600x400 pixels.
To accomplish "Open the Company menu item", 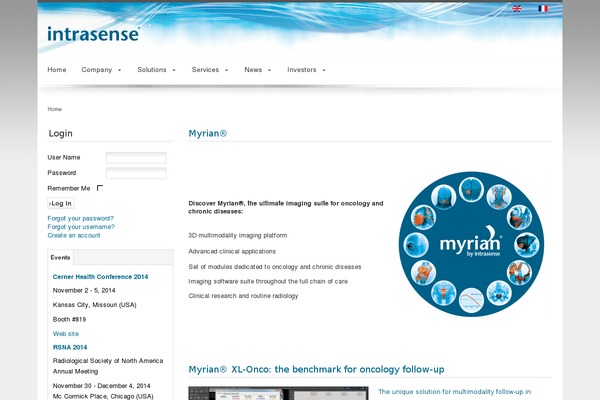I will [97, 70].
